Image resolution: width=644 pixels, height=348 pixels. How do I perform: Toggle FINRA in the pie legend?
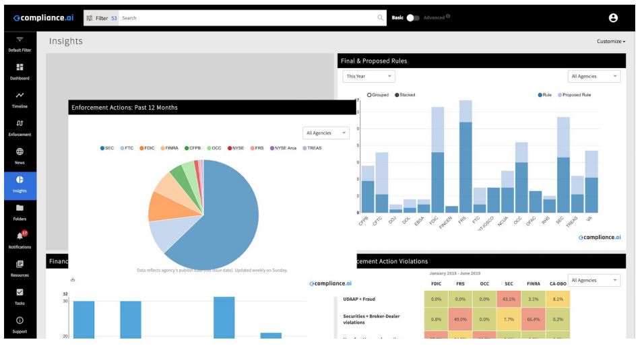click(x=169, y=148)
